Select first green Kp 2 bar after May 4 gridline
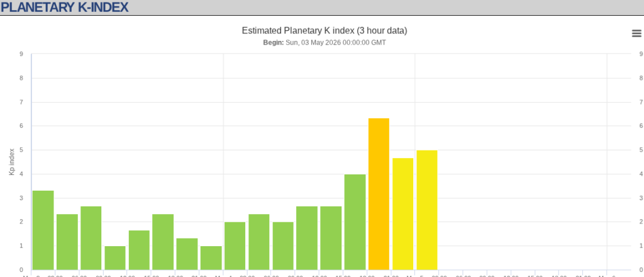 pyautogui.click(x=235, y=246)
